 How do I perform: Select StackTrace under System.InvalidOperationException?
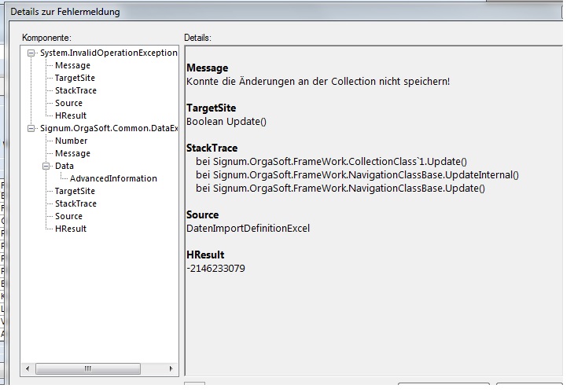point(75,91)
